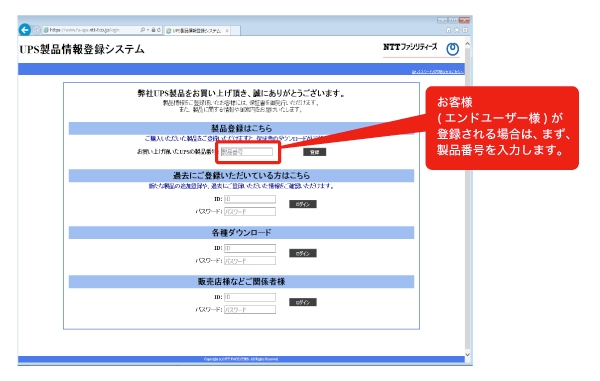Click the browser back arrow button

coord(25,29)
